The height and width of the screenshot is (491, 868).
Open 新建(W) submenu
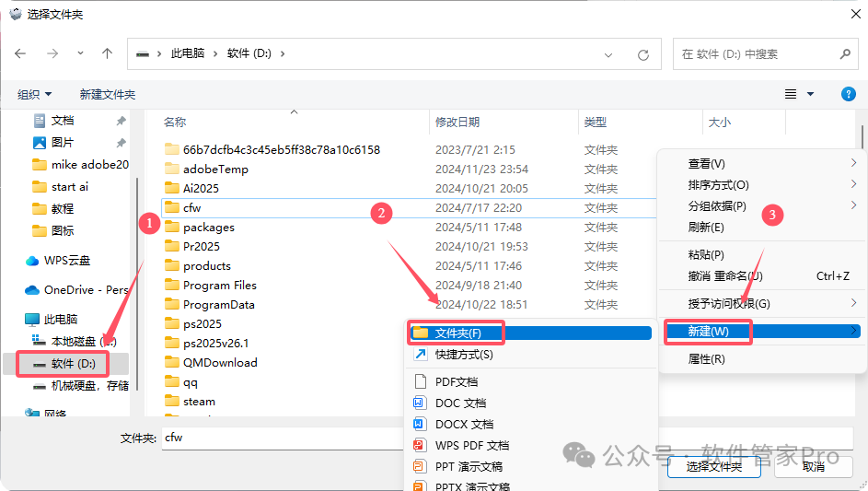[x=762, y=332]
